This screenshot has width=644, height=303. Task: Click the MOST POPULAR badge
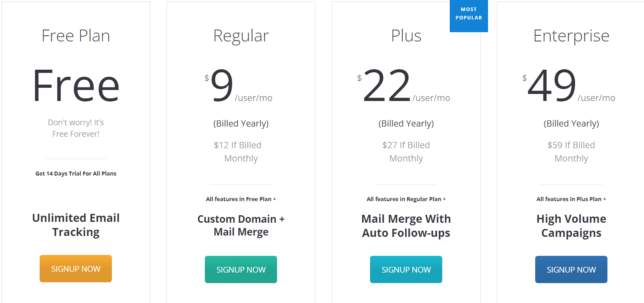469,14
